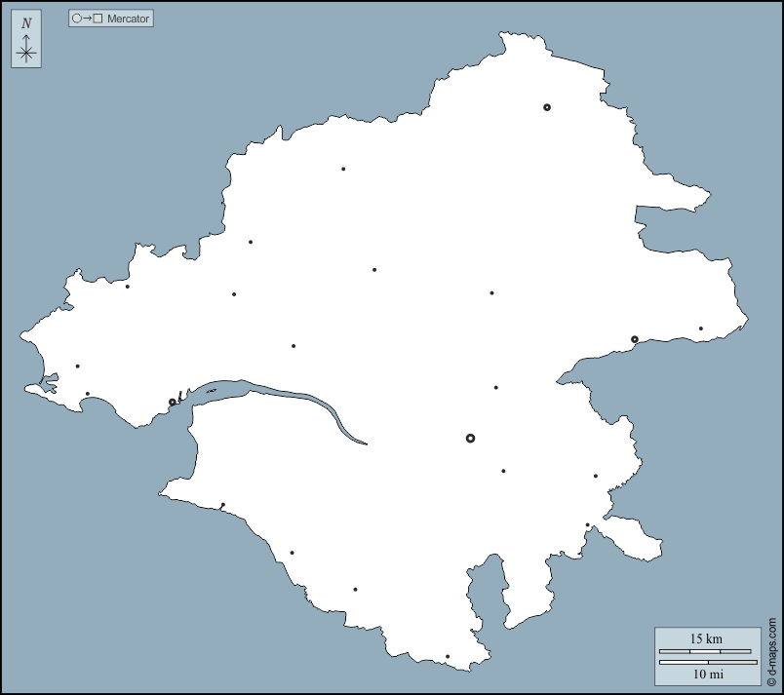Screen dimensions: 784x695
Task: Select the largest ringed city marker
Action: (470, 439)
